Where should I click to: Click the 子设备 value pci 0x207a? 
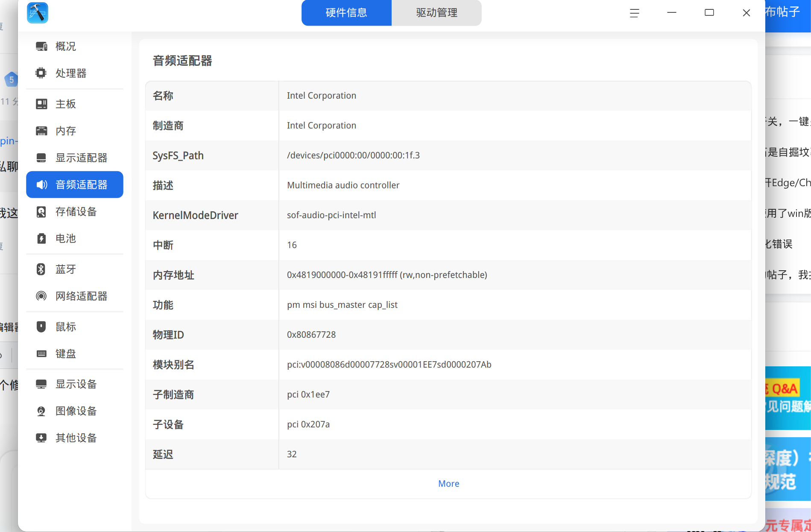pos(308,424)
